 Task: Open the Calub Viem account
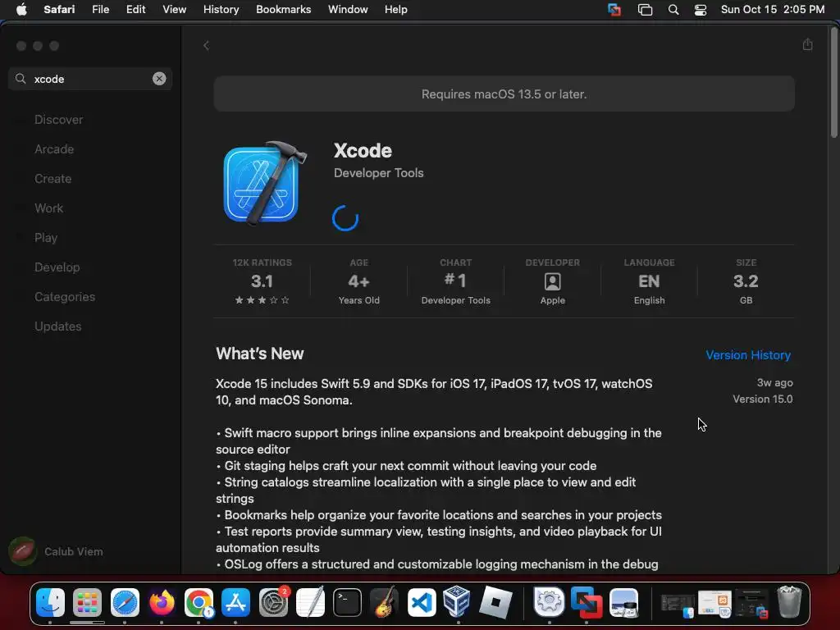[x=56, y=551]
